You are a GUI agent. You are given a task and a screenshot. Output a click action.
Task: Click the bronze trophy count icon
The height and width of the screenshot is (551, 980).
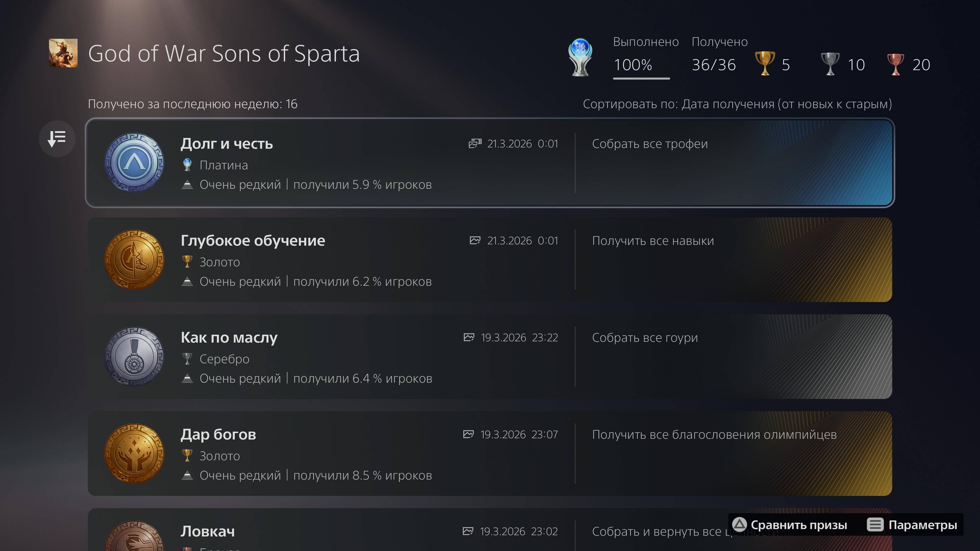click(x=896, y=64)
